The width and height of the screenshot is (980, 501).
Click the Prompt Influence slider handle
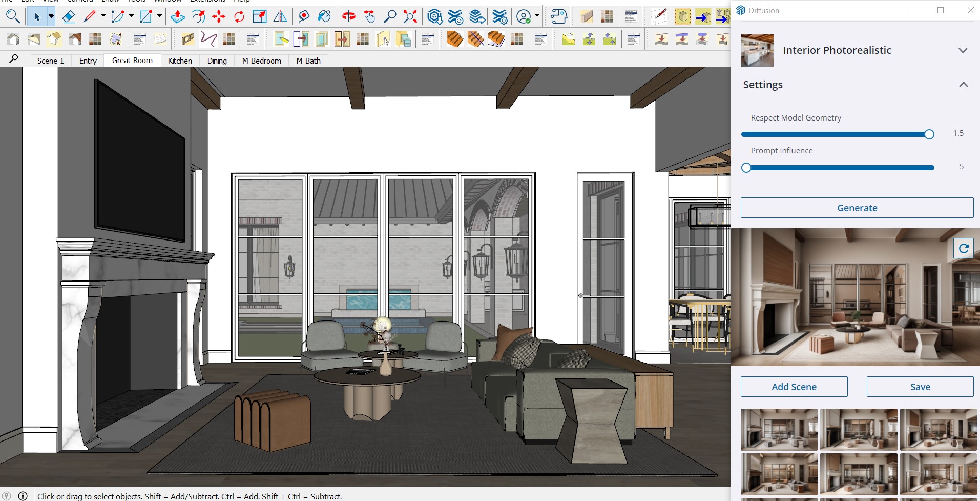(x=746, y=168)
